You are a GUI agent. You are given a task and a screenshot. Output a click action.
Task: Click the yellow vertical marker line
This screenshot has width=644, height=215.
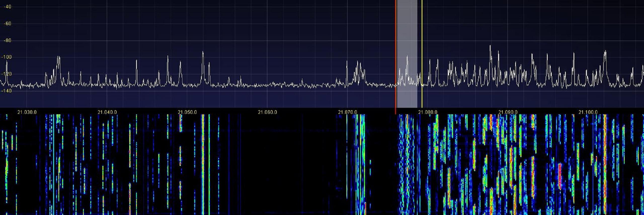(422, 54)
